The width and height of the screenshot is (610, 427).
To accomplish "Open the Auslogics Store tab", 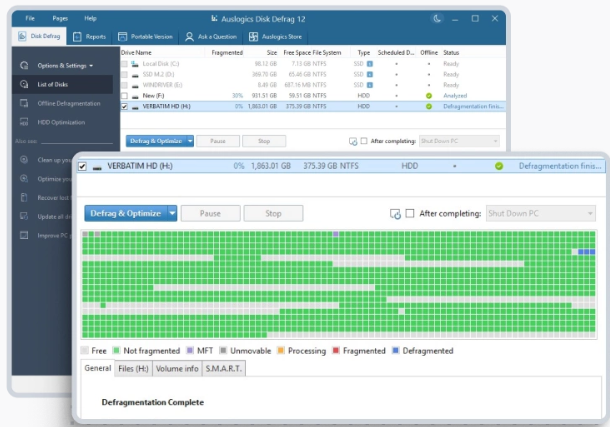I will (x=275, y=37).
